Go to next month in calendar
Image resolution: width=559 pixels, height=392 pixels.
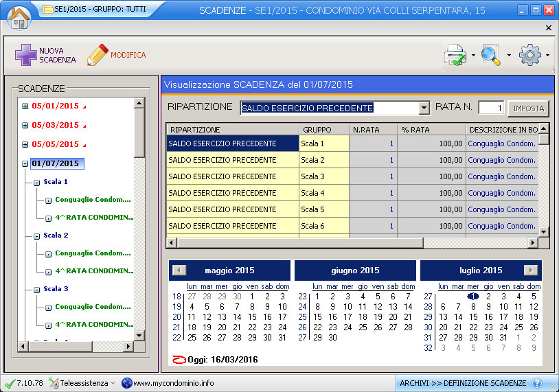pyautogui.click(x=530, y=270)
